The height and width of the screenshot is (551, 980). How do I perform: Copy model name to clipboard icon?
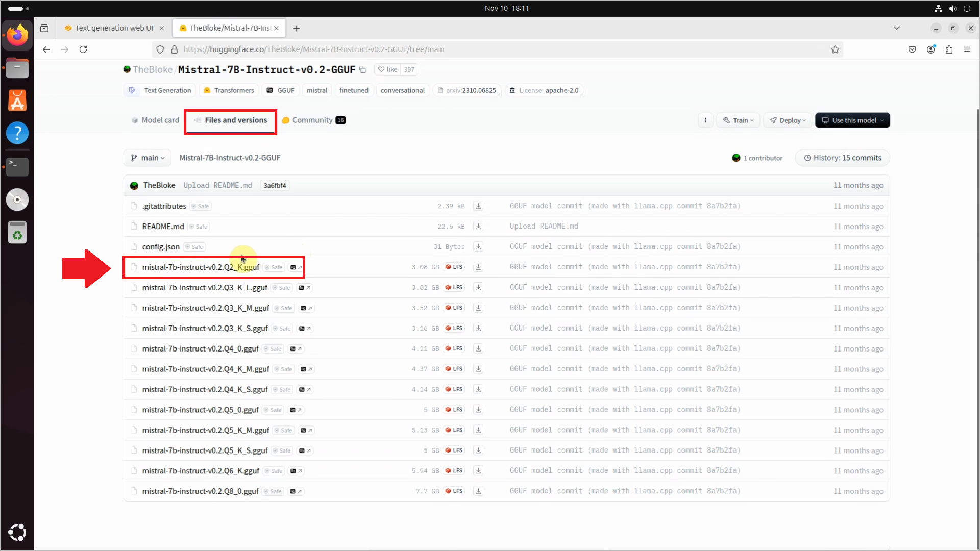click(x=363, y=70)
